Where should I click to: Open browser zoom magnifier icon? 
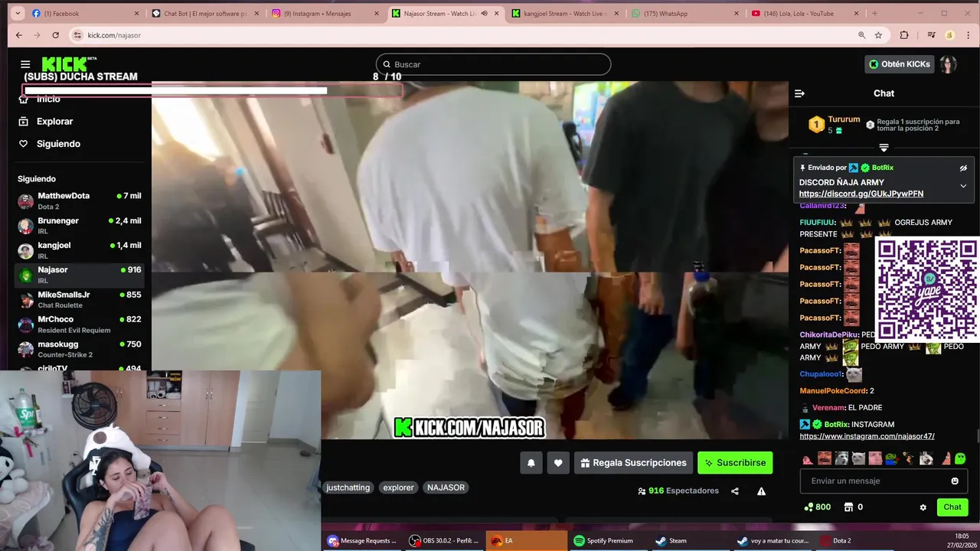[x=862, y=35]
